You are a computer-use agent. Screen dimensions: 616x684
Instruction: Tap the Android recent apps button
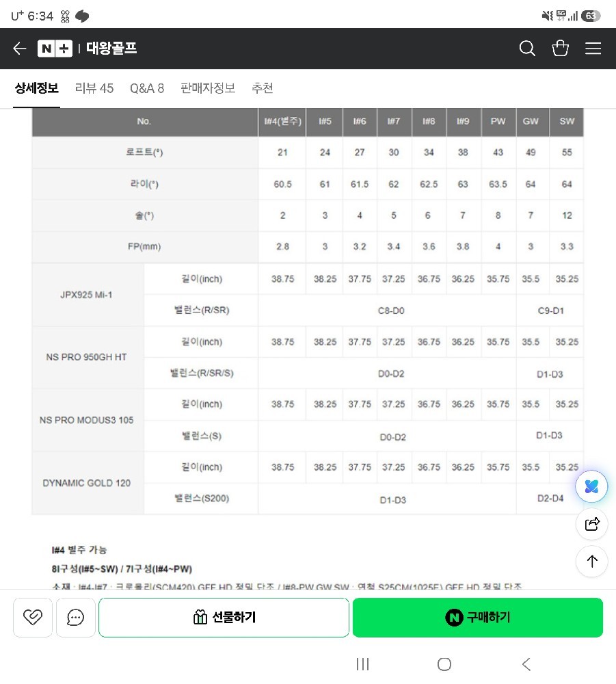(362, 664)
